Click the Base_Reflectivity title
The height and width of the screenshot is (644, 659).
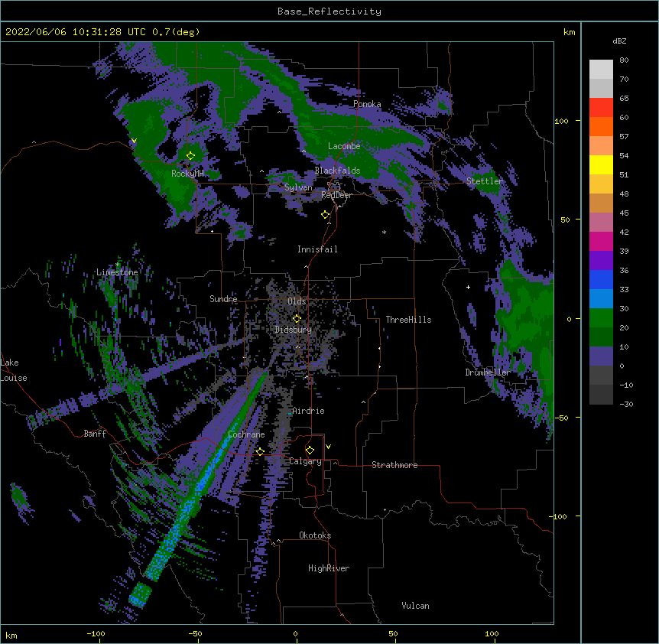click(329, 11)
